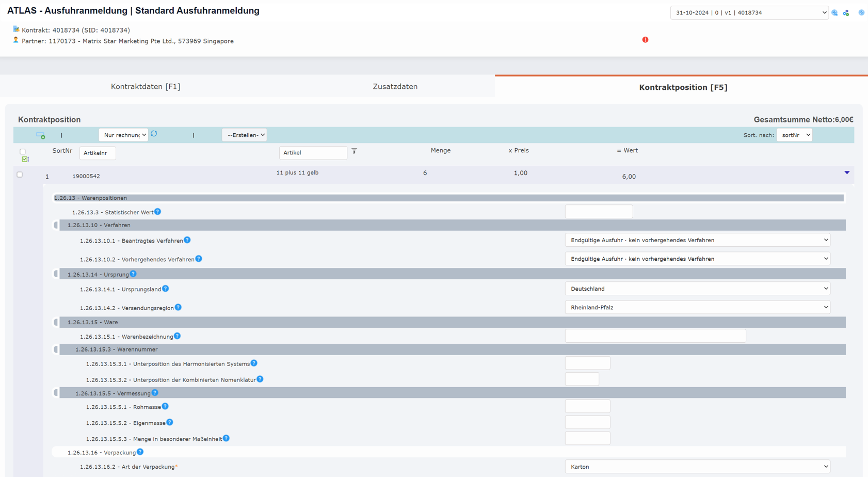Click the red error alert icon
The height and width of the screenshot is (477, 868).
[645, 40]
